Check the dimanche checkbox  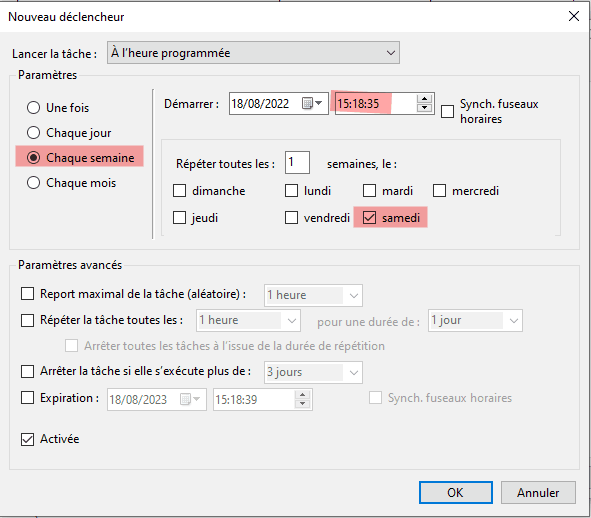click(179, 190)
